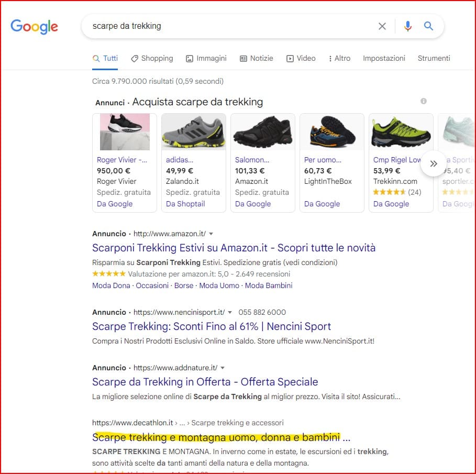
Task: Click 'Da Google' under Roger Vivier
Action: [115, 204]
